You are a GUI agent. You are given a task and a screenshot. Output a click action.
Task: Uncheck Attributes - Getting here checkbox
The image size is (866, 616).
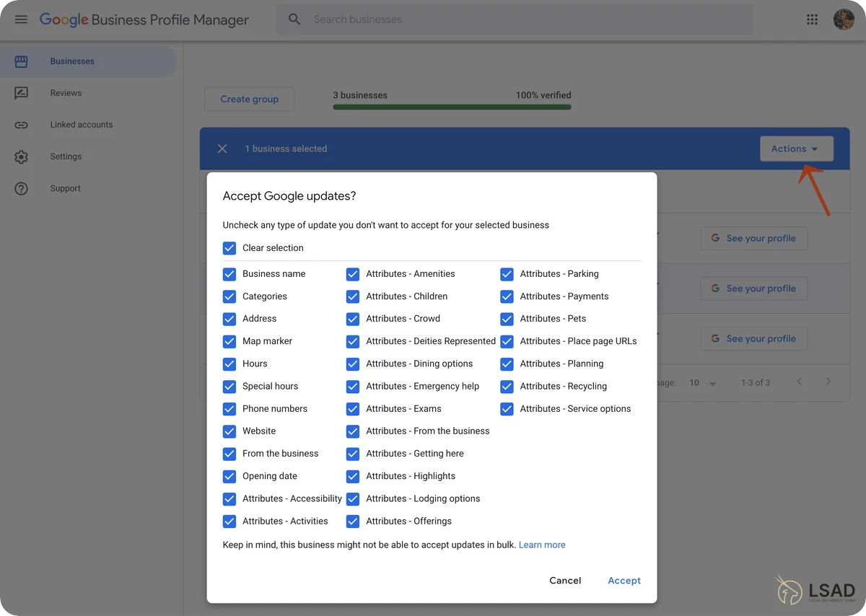click(x=353, y=454)
